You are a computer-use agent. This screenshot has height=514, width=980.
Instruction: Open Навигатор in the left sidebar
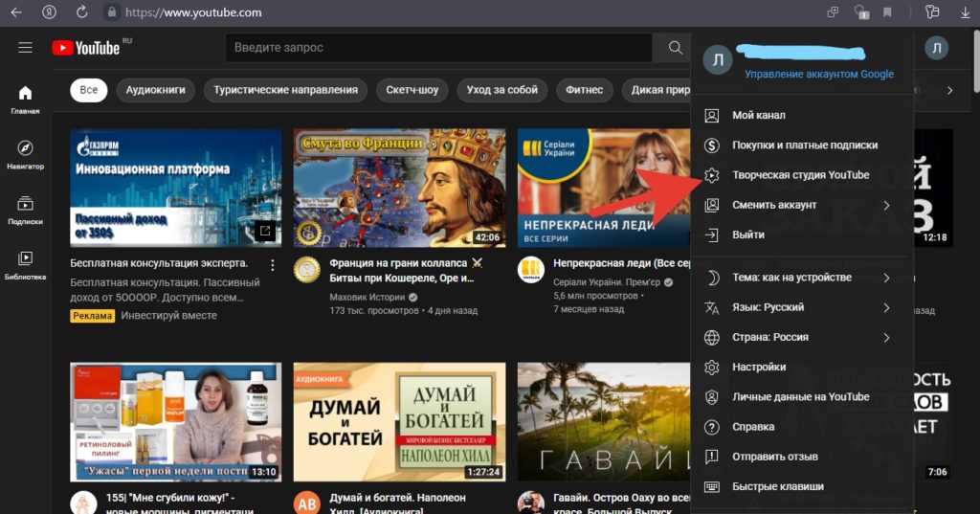pos(25,154)
